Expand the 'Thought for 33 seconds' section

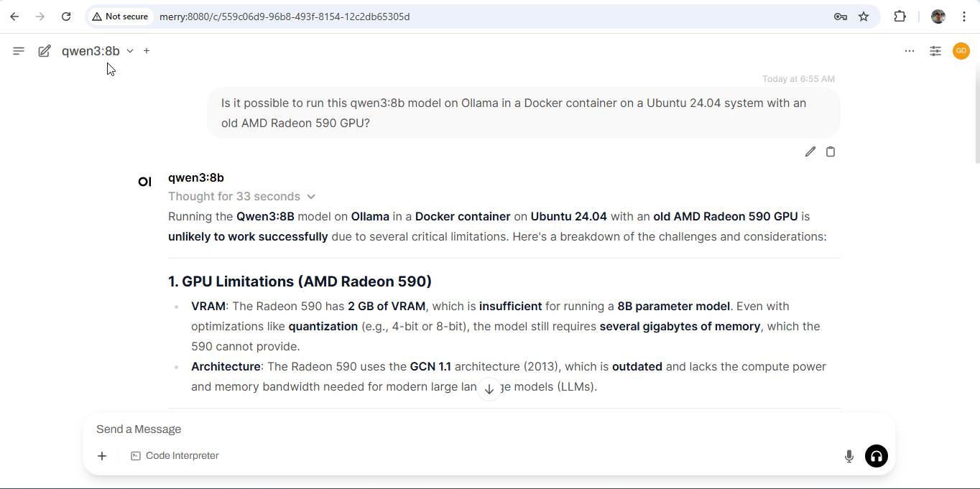click(x=241, y=197)
